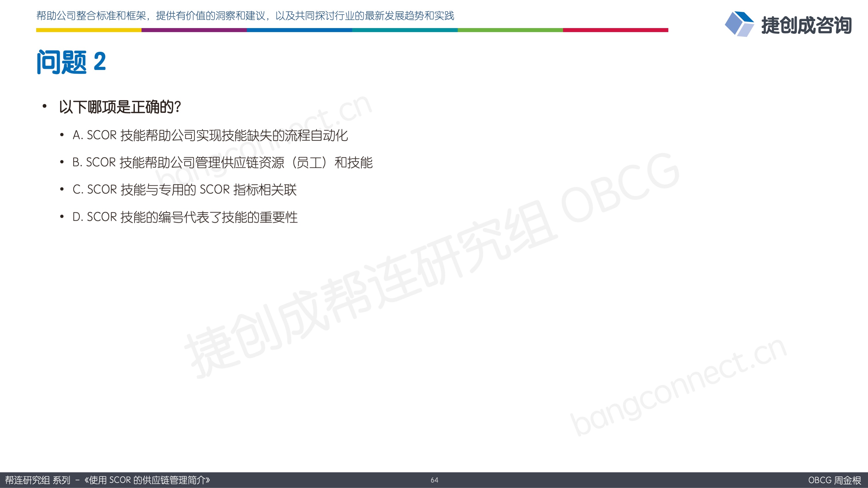Click the 捷创成咨询 cube logo icon

pyautogui.click(x=739, y=24)
